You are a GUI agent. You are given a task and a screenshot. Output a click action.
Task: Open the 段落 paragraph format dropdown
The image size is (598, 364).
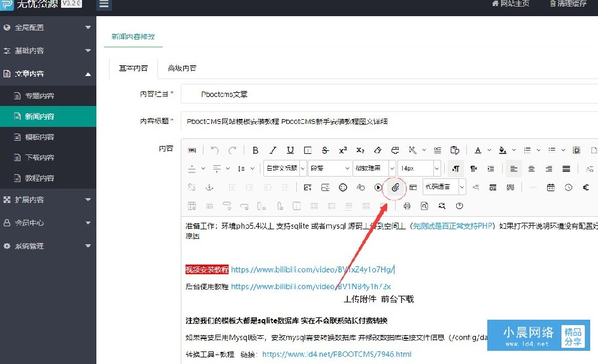coord(329,168)
